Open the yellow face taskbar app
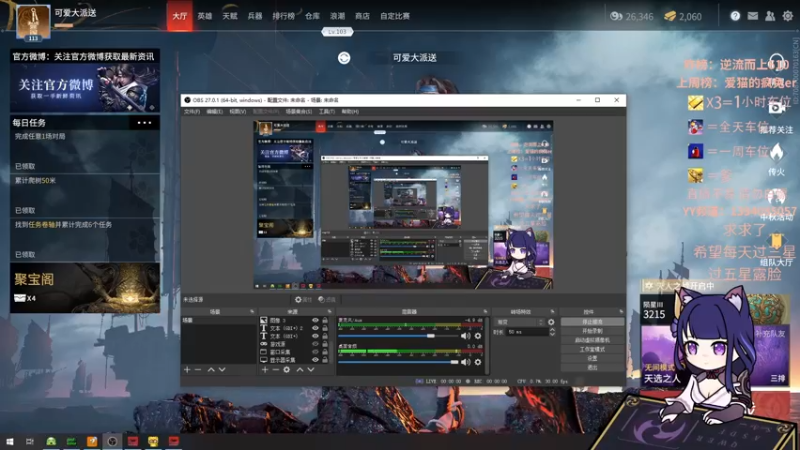The image size is (800, 450). [153, 441]
